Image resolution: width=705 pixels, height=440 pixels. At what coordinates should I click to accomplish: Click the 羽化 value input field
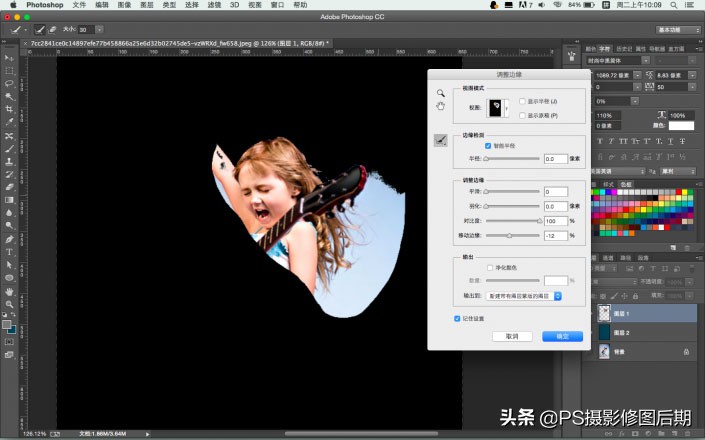555,206
